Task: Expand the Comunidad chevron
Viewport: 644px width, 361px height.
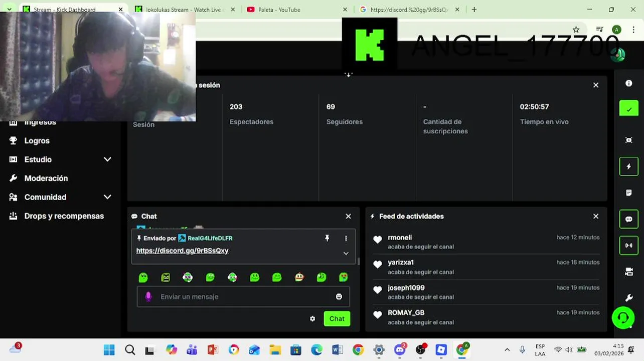Action: (107, 197)
